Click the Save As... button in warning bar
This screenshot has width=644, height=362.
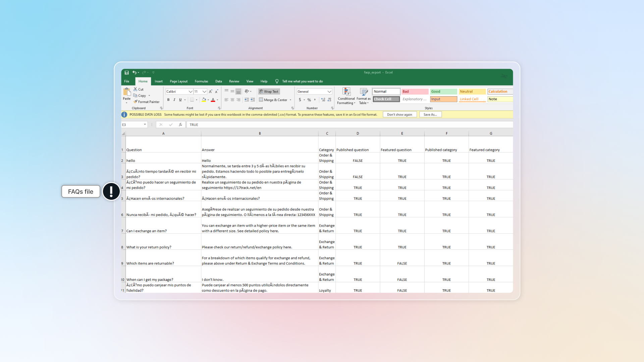pos(430,115)
